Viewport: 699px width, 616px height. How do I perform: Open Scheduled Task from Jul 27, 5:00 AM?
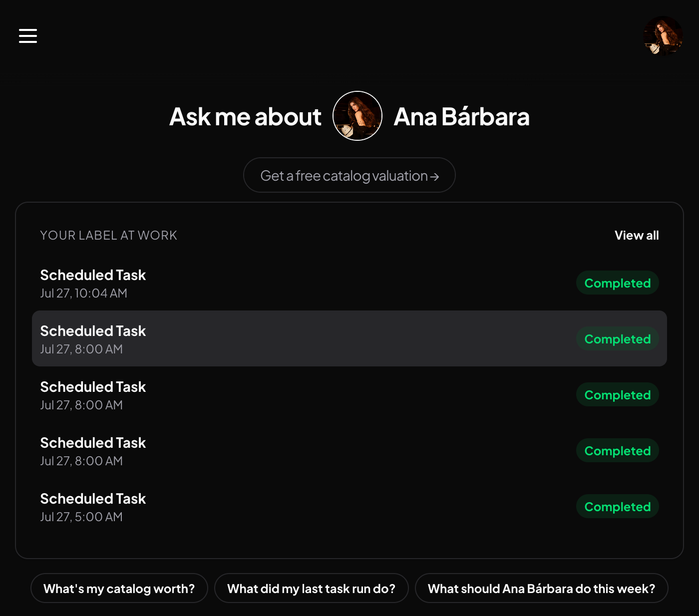tap(349, 507)
